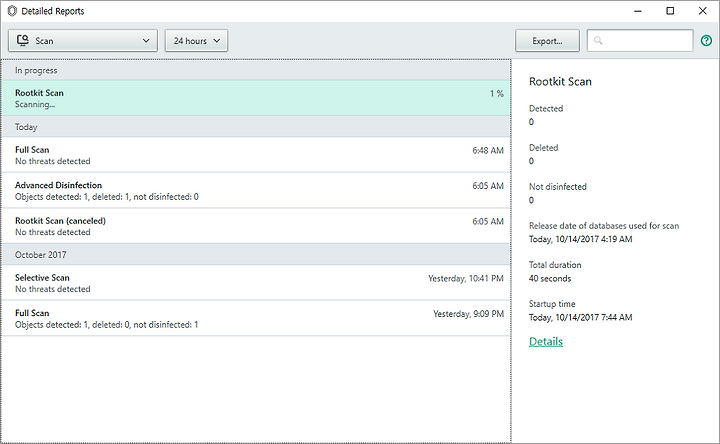Select the Advanced Disinfection report entry
This screenshot has height=444, width=720.
coord(256,190)
